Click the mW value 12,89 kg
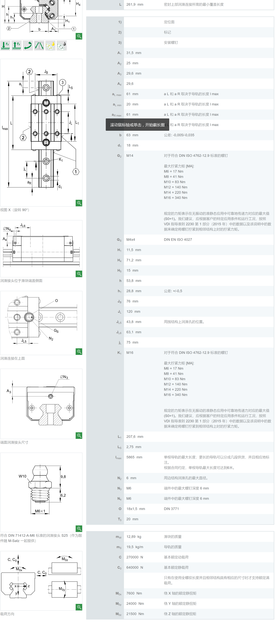275x644 pixels. click(x=134, y=537)
